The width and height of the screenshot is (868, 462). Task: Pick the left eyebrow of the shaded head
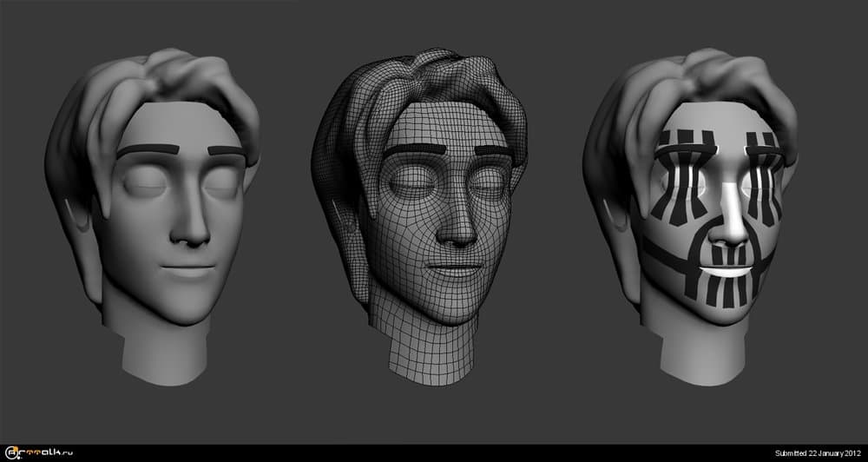147,150
